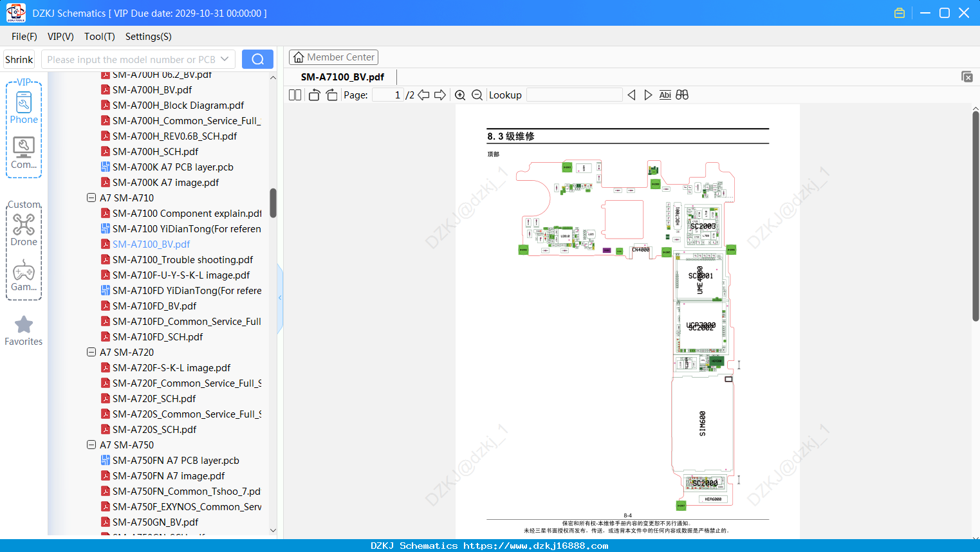Click the file tree scroll-down arrow
980x552 pixels.
pyautogui.click(x=273, y=531)
